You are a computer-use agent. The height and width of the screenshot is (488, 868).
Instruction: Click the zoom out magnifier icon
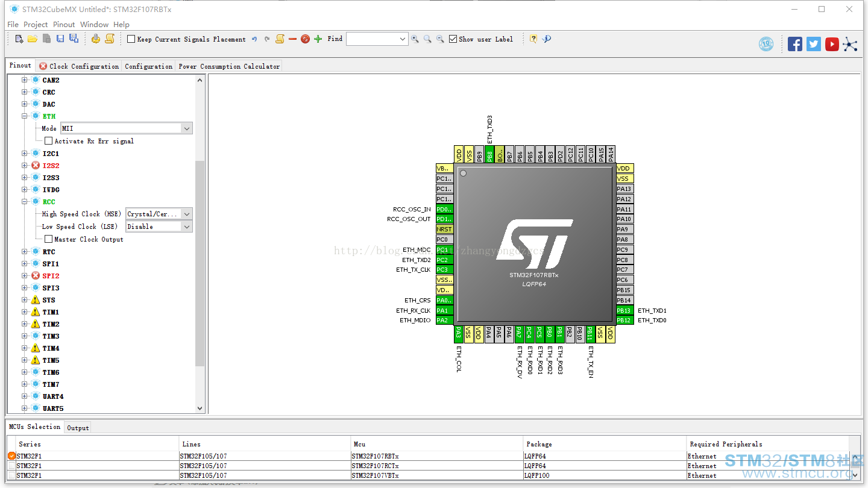[x=440, y=39]
